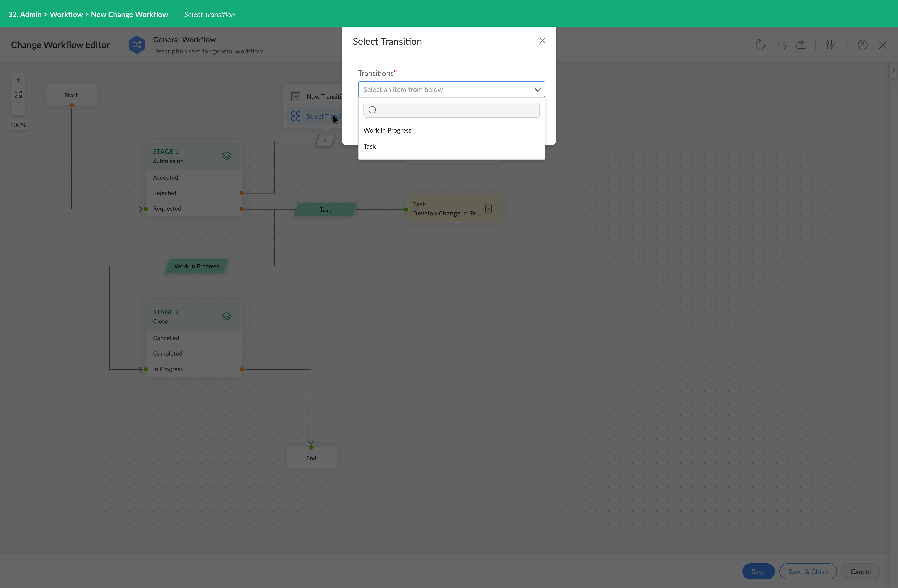
Task: Click the redo arrow icon
Action: point(800,45)
